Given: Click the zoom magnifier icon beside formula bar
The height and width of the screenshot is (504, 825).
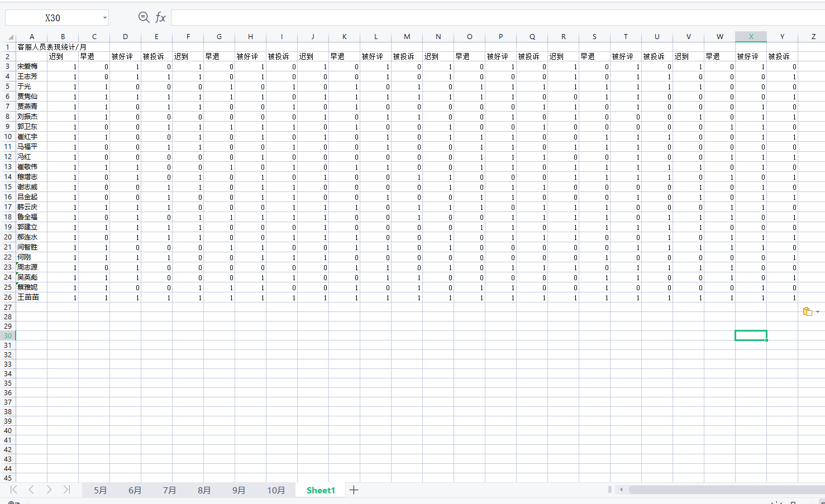Looking at the screenshot, I should click(x=144, y=17).
